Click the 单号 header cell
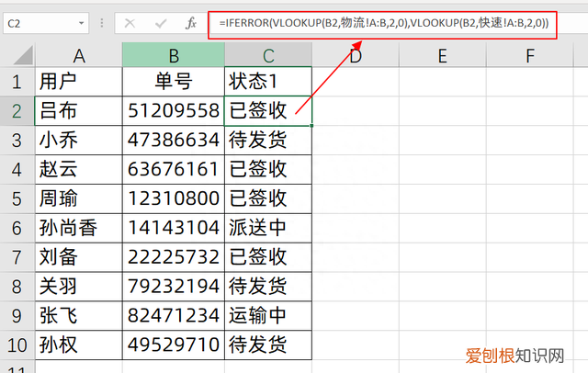The width and height of the screenshot is (588, 373). [x=174, y=82]
